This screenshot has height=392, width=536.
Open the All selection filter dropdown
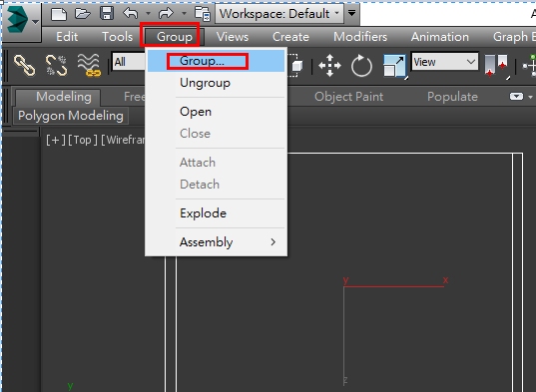[129, 62]
